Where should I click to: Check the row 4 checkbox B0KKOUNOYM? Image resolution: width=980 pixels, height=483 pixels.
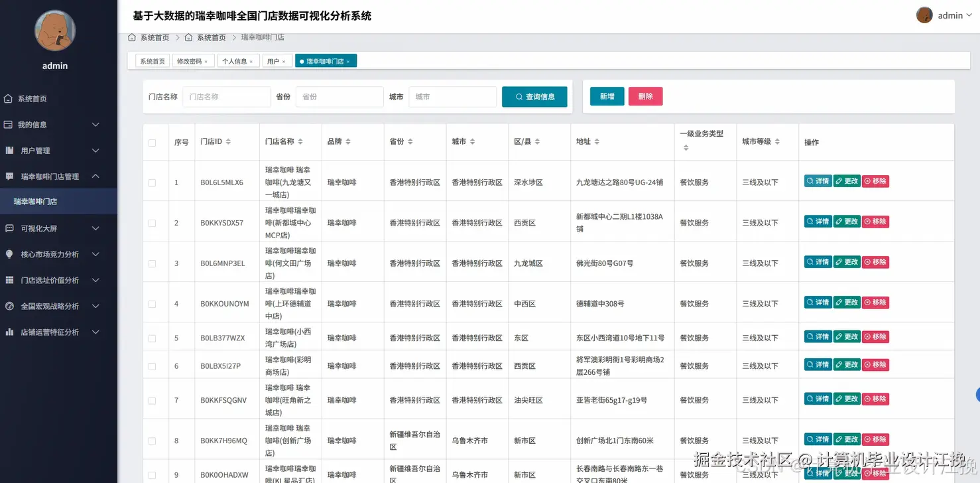(153, 304)
